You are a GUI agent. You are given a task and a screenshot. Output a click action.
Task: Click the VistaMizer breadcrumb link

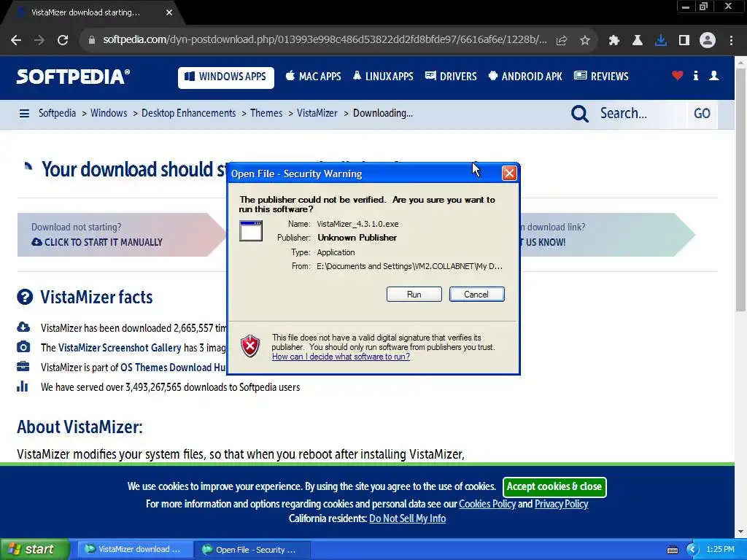pyautogui.click(x=317, y=113)
